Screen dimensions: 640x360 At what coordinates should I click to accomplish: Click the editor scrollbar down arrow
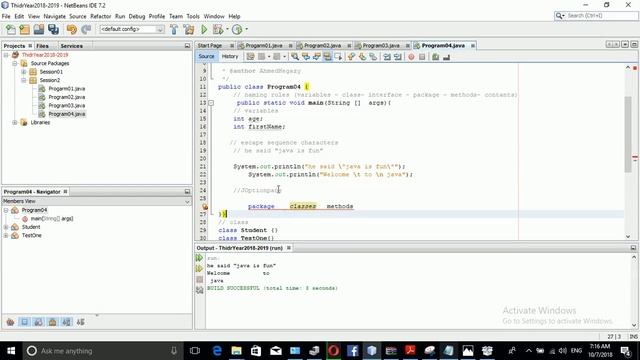[628, 236]
